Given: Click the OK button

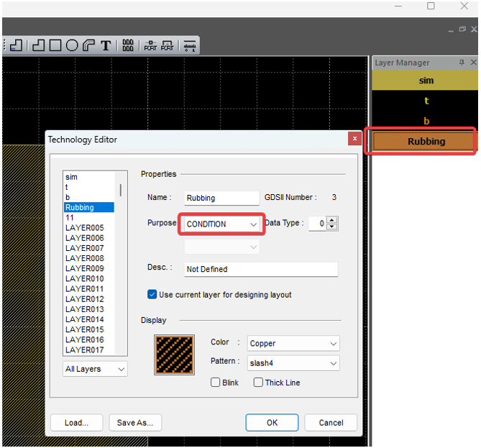Looking at the screenshot, I should click(272, 423).
